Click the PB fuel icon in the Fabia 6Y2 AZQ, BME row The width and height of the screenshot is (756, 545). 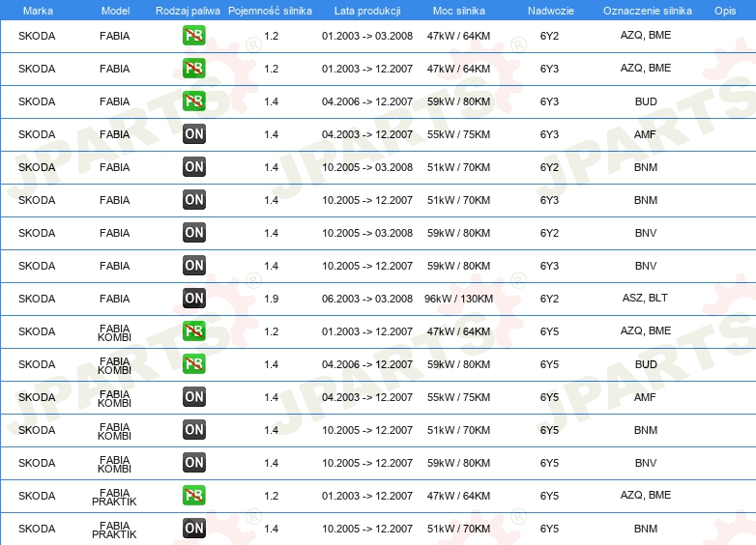click(x=193, y=35)
